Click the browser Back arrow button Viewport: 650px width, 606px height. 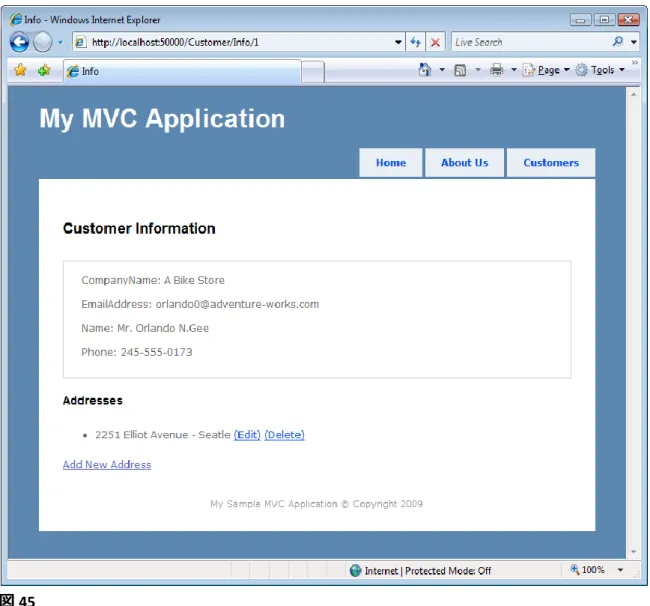19,42
